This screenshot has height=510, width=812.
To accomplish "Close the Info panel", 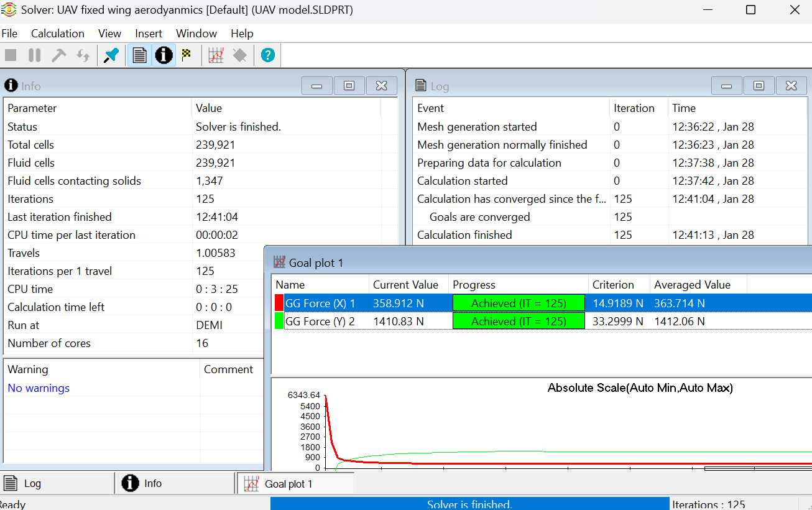I will 382,86.
